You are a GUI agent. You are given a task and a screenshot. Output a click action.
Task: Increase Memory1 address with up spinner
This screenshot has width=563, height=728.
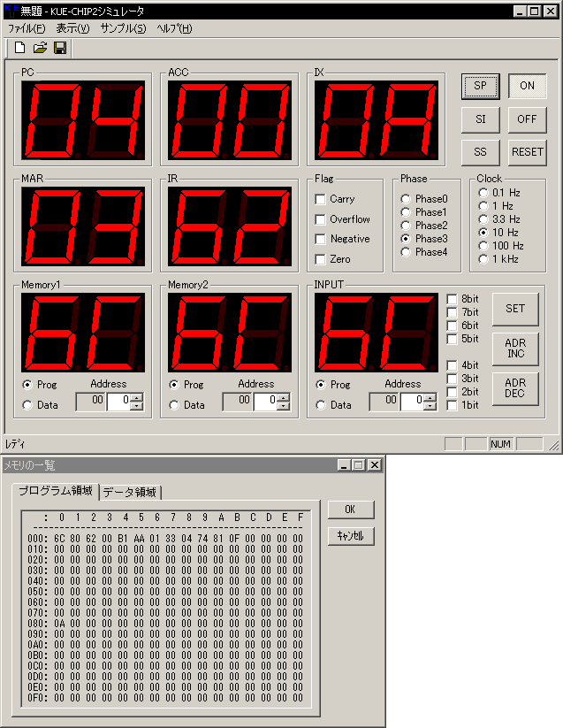[x=136, y=397]
